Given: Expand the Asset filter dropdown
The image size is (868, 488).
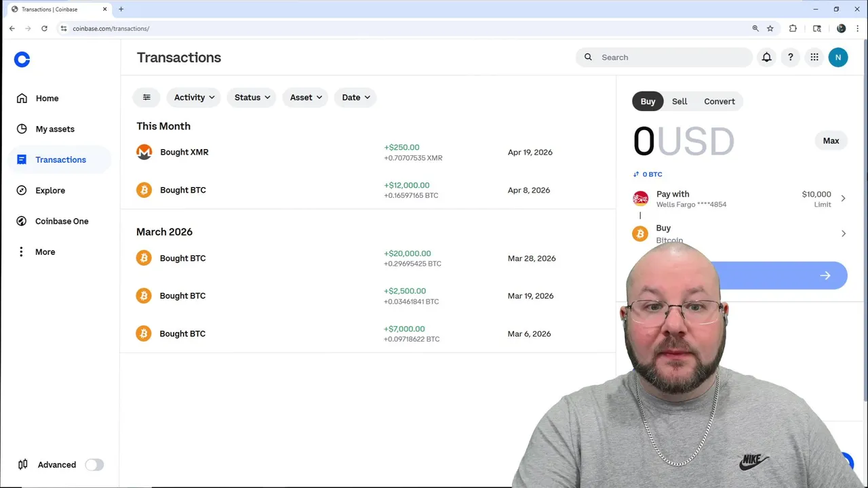Looking at the screenshot, I should (305, 98).
